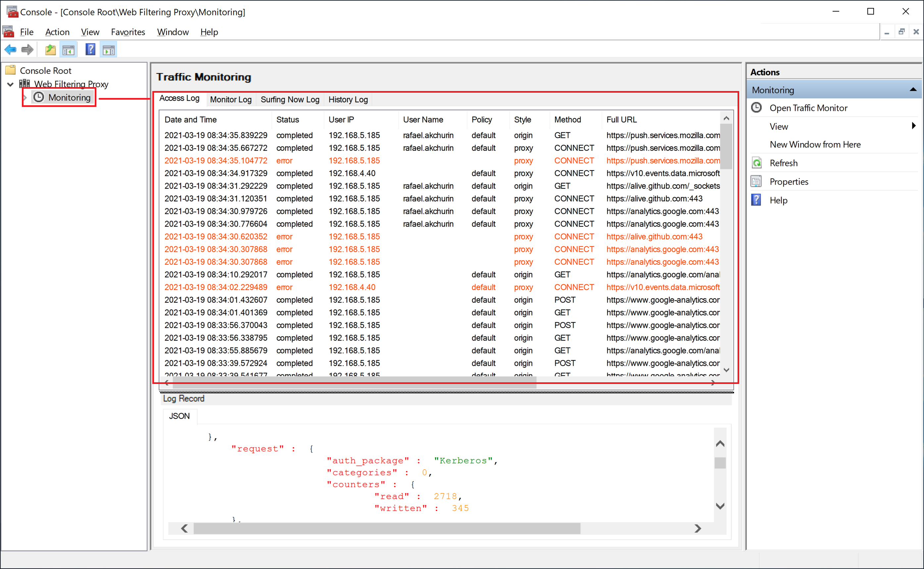Click right arrow of log list horizontal scrollbar
This screenshot has height=569, width=924.
point(713,383)
